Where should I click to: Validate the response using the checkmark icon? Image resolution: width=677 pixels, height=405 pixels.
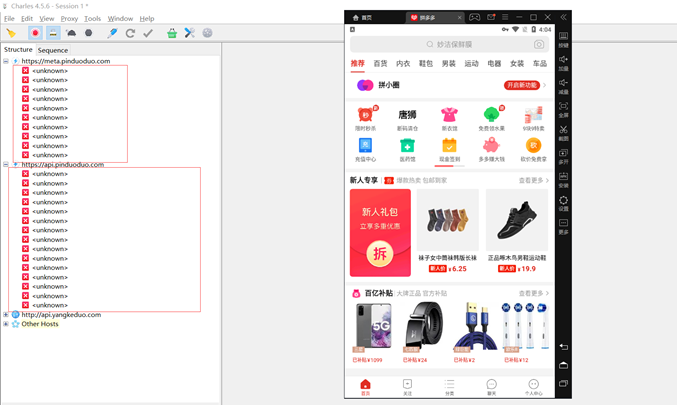click(x=148, y=33)
